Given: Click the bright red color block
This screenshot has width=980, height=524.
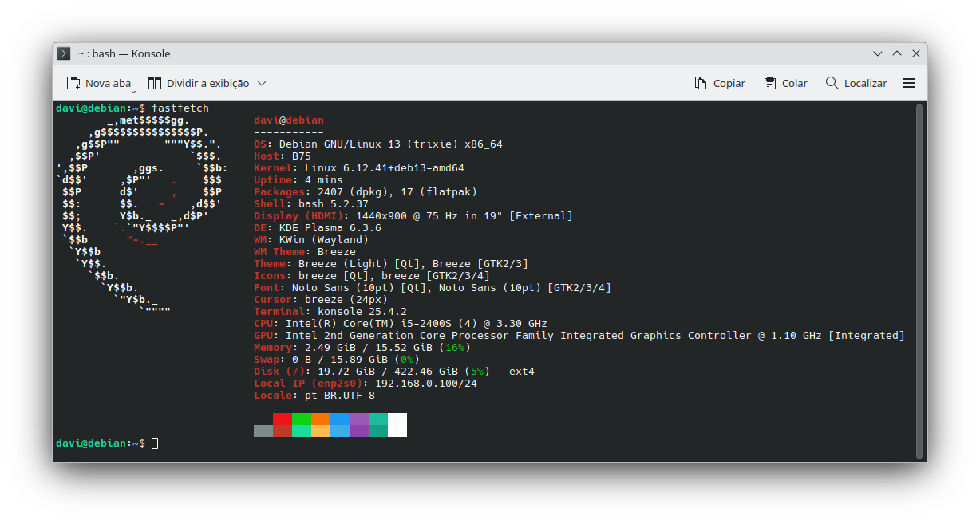Looking at the screenshot, I should (282, 419).
